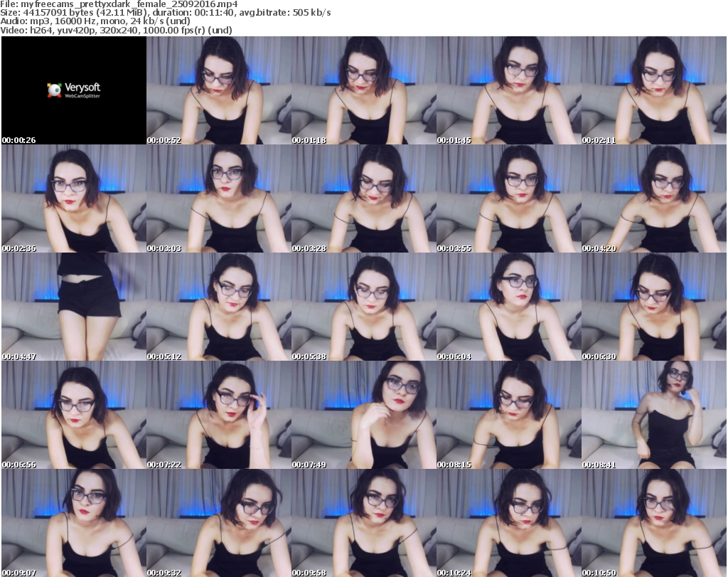This screenshot has height=577, width=728.
Task: Click the Verysoft WebCamSplitter logo icon
Action: 53,90
